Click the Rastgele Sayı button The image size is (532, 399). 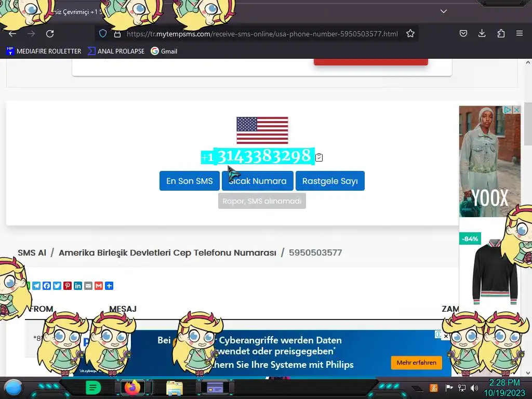pyautogui.click(x=330, y=181)
